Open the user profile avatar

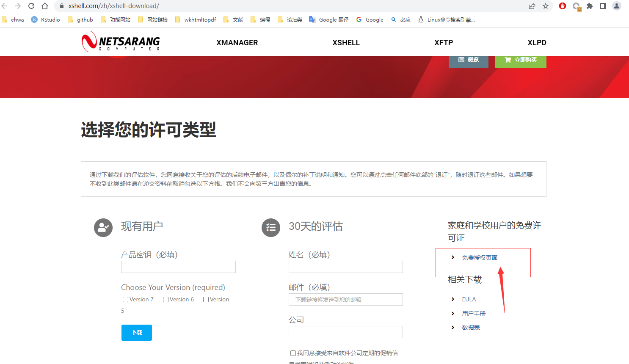click(x=617, y=6)
